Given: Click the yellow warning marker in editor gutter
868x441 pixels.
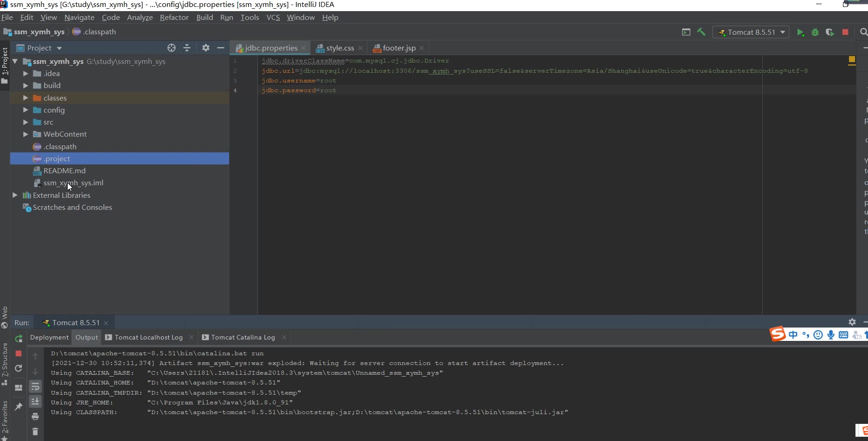Looking at the screenshot, I should pos(851,60).
